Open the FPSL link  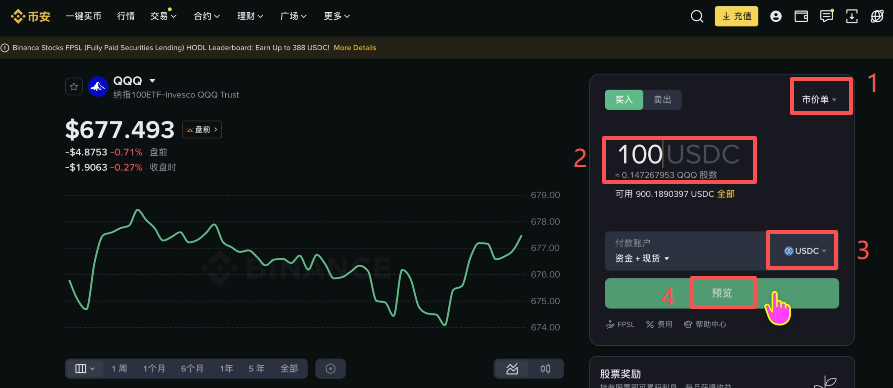click(621, 324)
